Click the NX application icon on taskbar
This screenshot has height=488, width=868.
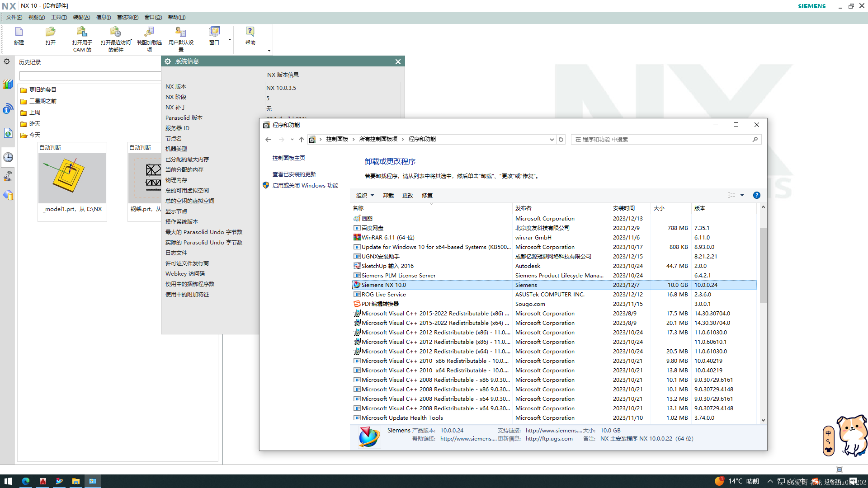click(x=59, y=481)
